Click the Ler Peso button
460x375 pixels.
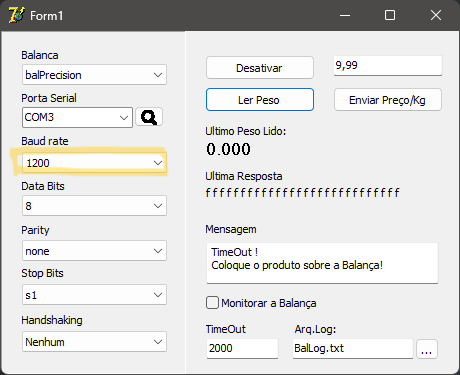click(x=260, y=100)
